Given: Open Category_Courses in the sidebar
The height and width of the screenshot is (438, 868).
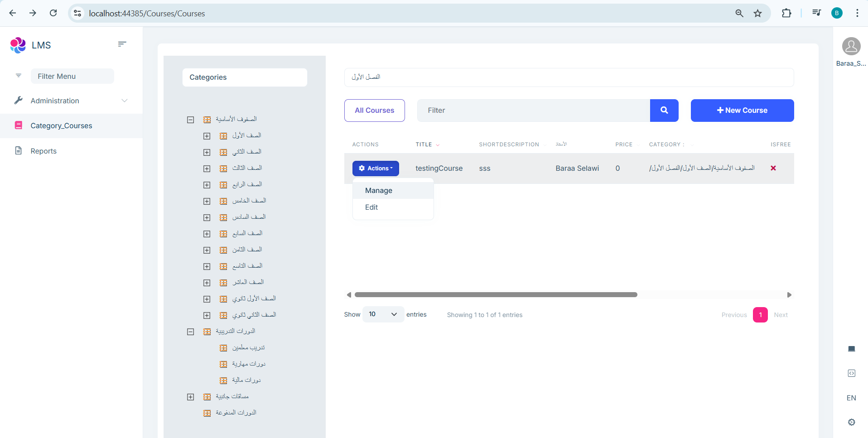Looking at the screenshot, I should coord(71,125).
